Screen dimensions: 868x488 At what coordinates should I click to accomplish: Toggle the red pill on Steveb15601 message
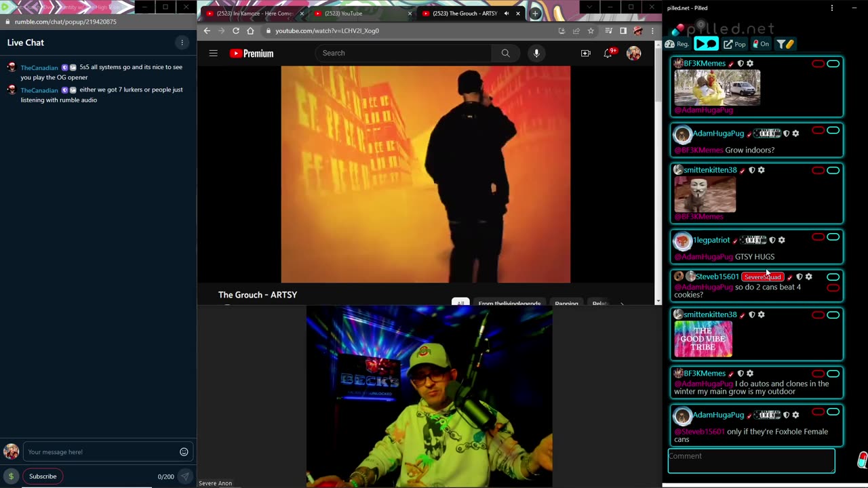[x=833, y=287]
